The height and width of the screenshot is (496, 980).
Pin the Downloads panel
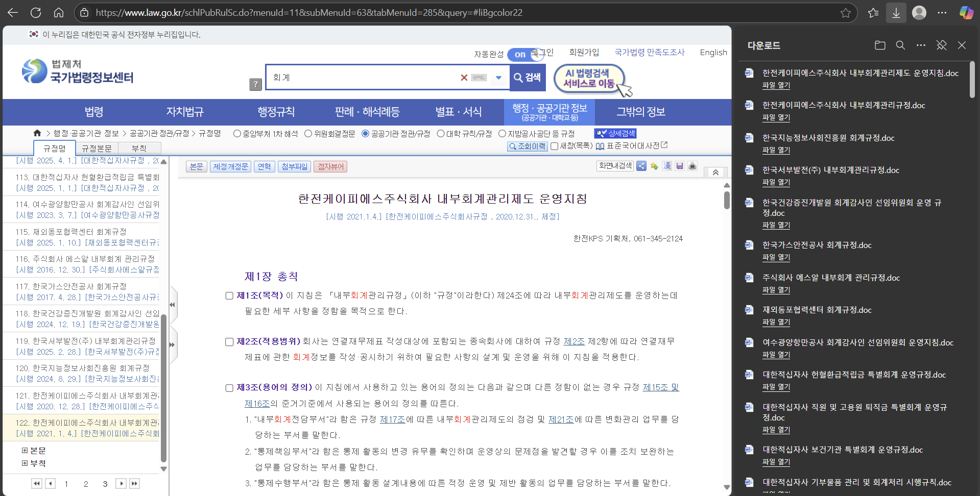941,45
